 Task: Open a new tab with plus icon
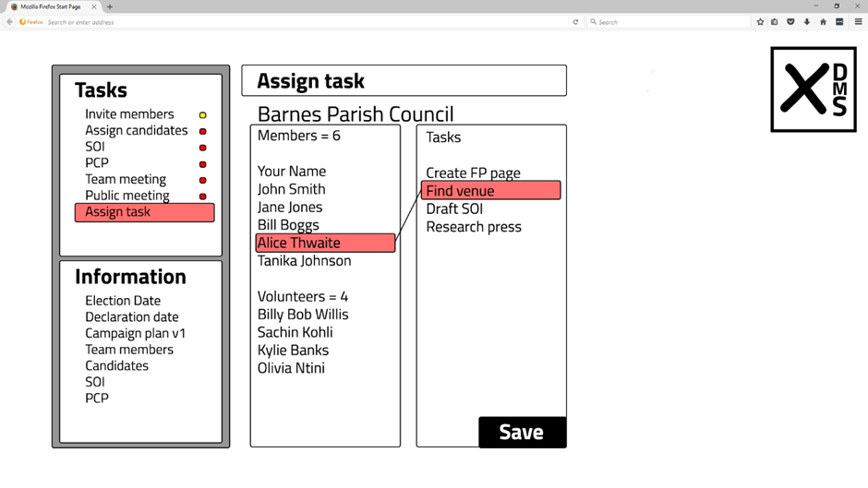pyautogui.click(x=110, y=6)
